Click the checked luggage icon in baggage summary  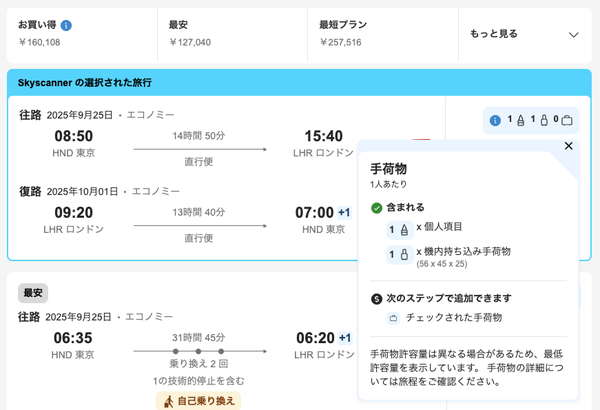coord(567,121)
